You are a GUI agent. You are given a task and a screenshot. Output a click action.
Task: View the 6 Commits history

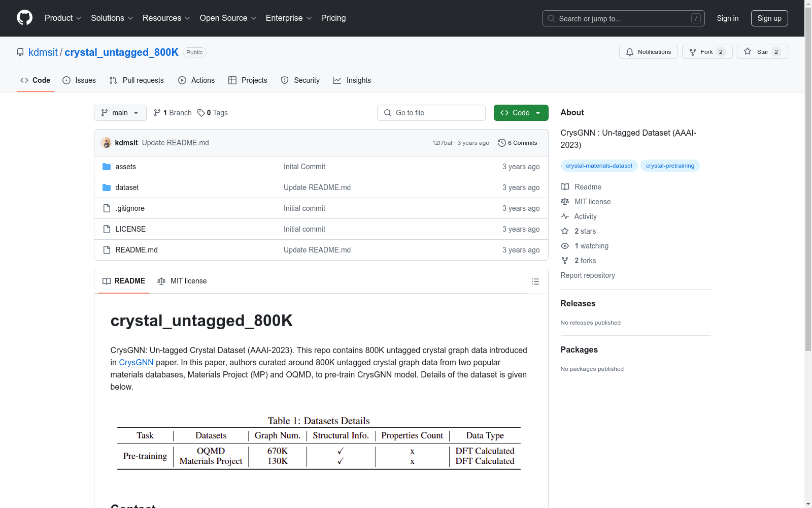[518, 143]
